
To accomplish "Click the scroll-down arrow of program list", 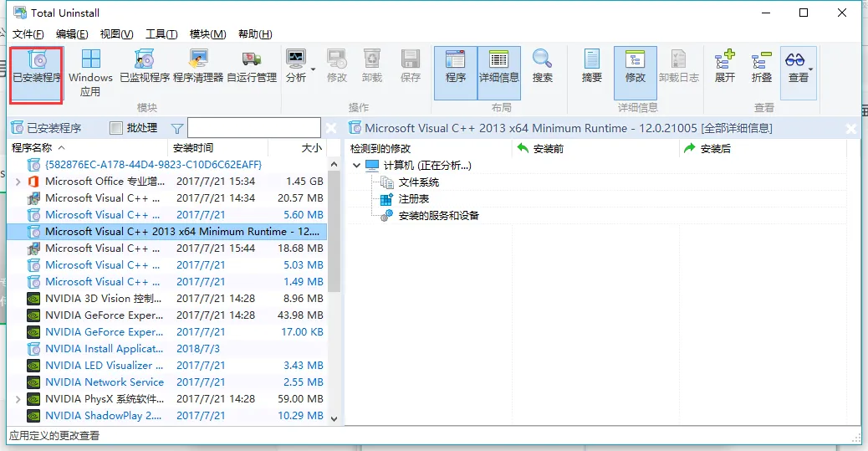I will click(x=334, y=419).
